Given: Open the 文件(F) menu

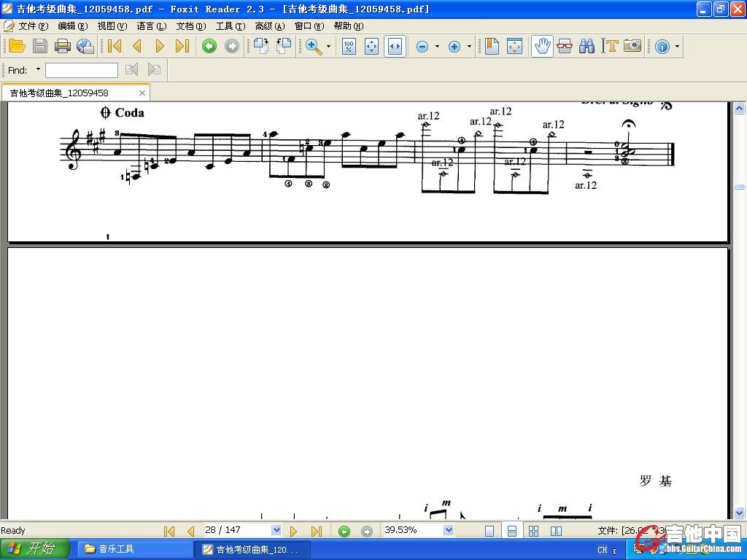Looking at the screenshot, I should 34,26.
